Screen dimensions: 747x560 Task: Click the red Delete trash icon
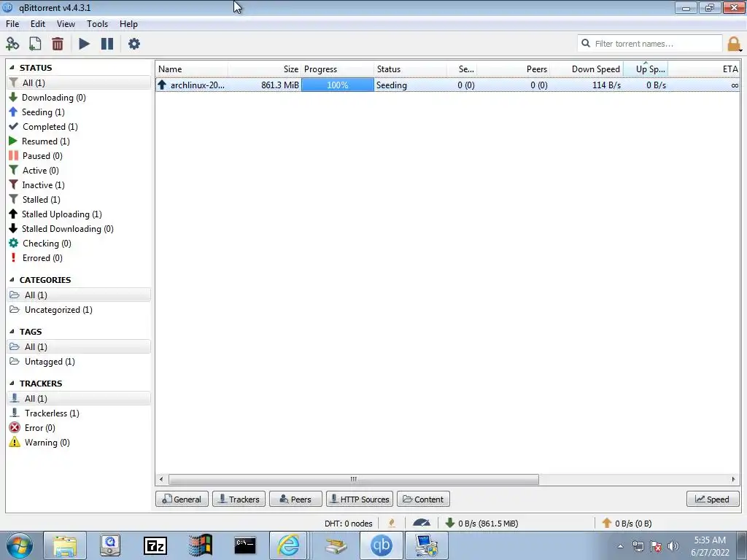pos(58,44)
